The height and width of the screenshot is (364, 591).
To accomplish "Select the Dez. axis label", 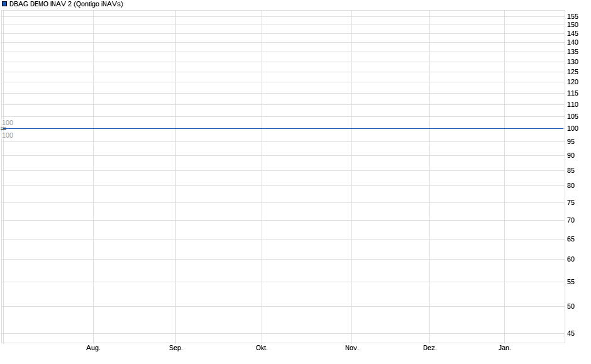I will (431, 348).
